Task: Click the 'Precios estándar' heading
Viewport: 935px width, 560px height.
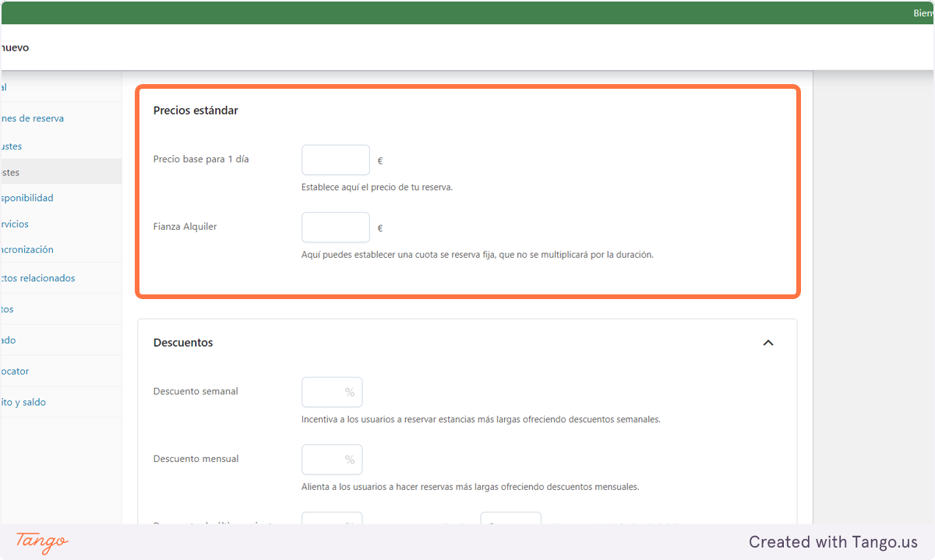Action: point(196,111)
